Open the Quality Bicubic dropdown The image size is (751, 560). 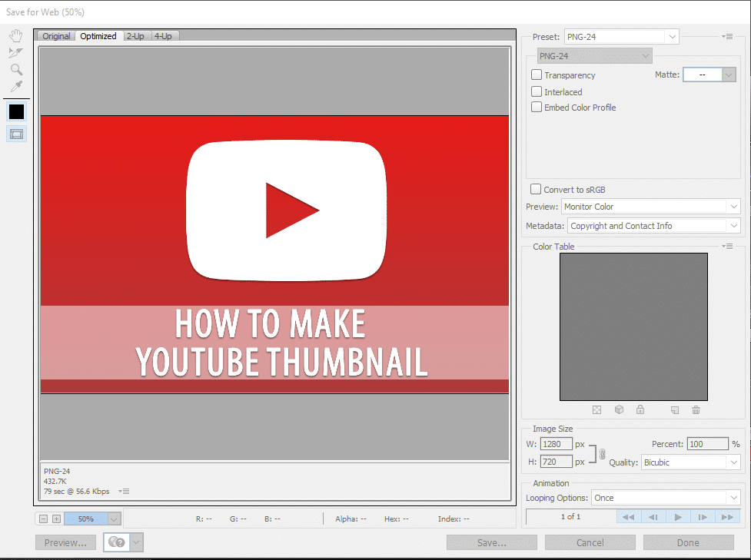690,462
